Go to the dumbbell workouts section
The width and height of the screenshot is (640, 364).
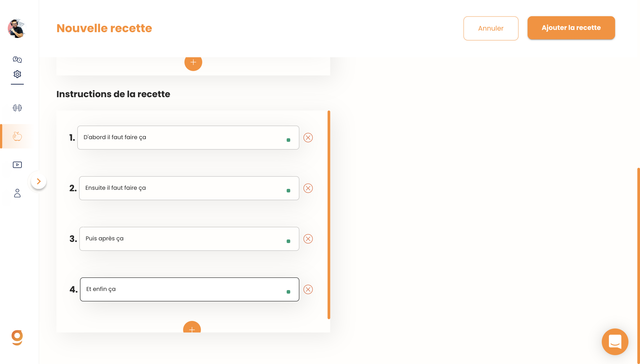[x=17, y=108]
